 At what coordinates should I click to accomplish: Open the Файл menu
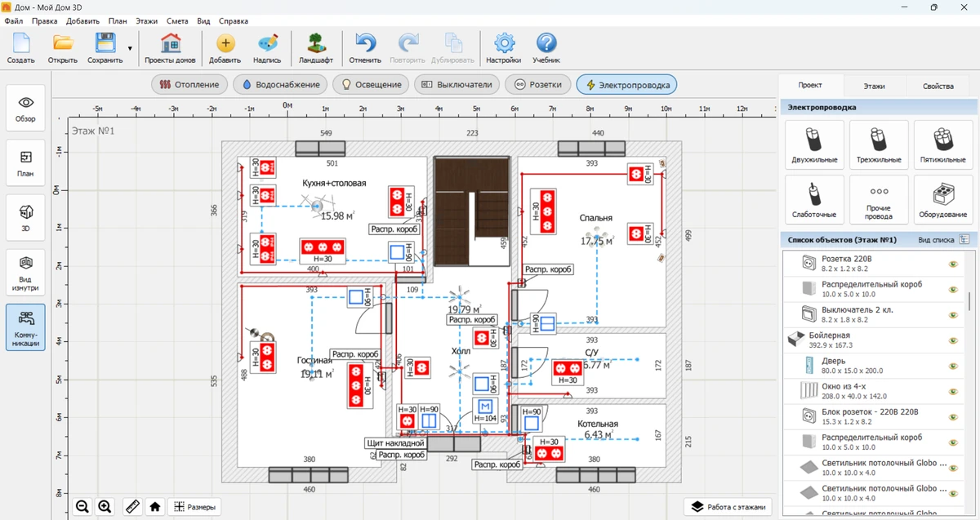[x=13, y=21]
